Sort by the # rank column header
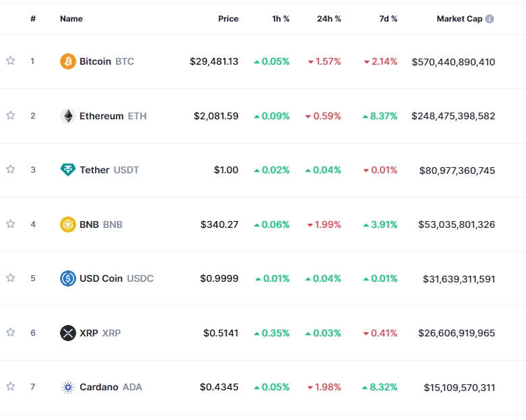This screenshot has height=420, width=526. (x=33, y=19)
